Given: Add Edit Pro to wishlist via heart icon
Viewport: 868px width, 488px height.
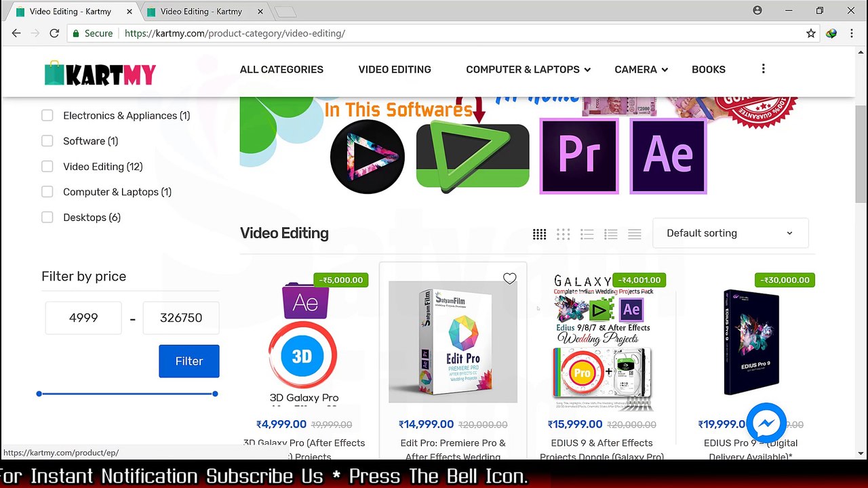Looking at the screenshot, I should tap(509, 279).
